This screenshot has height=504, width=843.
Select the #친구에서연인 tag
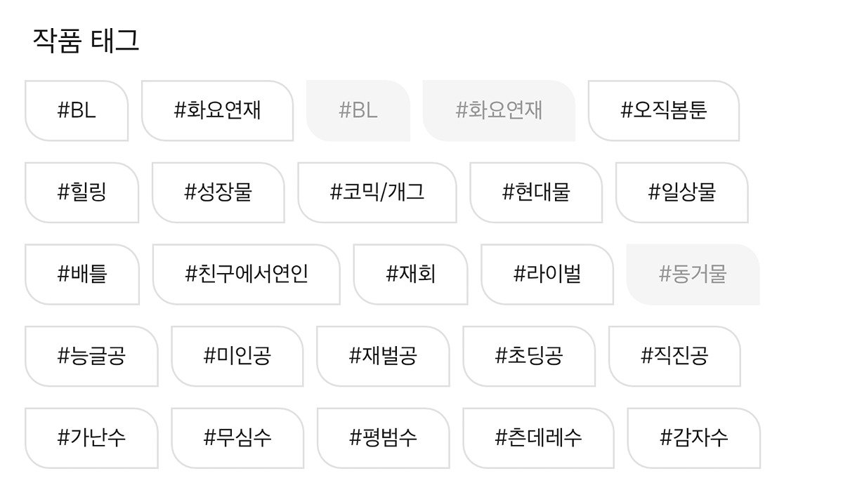pyautogui.click(x=247, y=274)
